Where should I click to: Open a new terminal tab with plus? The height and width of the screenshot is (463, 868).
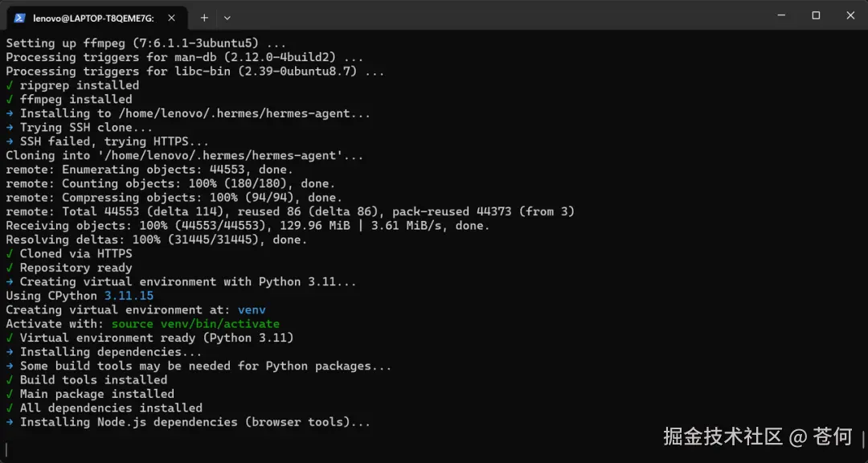tap(204, 17)
